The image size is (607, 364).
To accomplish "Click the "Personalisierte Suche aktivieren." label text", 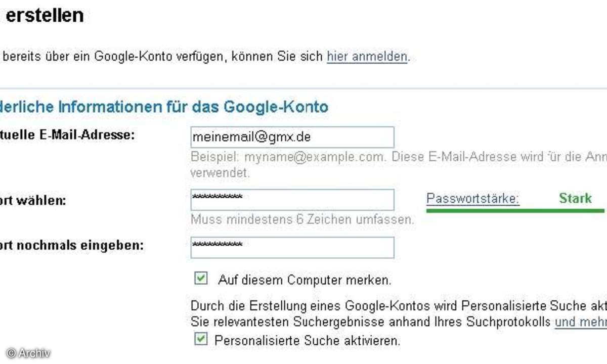I will [x=307, y=341].
